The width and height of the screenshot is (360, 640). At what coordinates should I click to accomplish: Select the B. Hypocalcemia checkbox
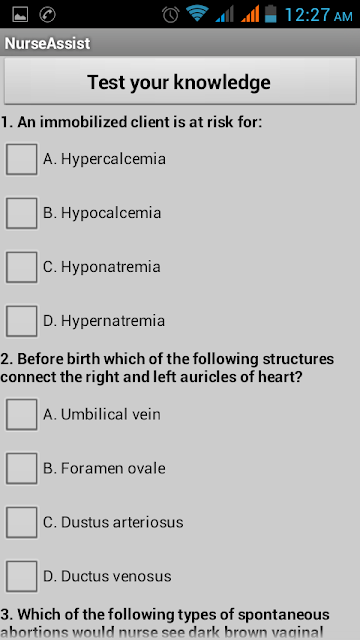coord(22,213)
